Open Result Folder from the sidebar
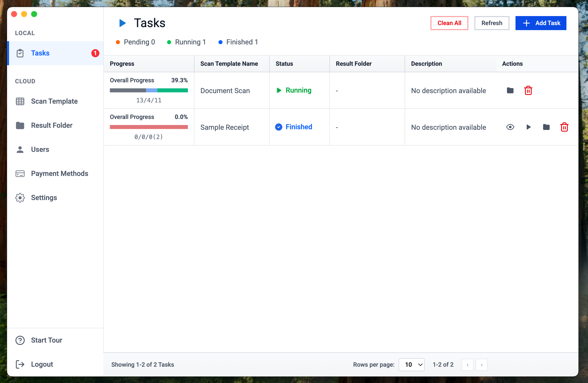 (51, 125)
